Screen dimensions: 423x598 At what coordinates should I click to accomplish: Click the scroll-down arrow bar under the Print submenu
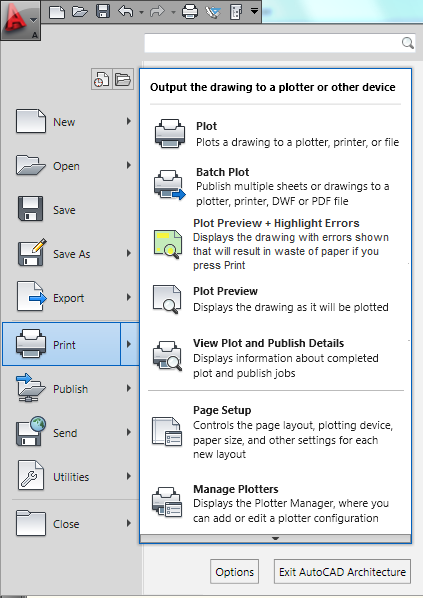(x=275, y=539)
